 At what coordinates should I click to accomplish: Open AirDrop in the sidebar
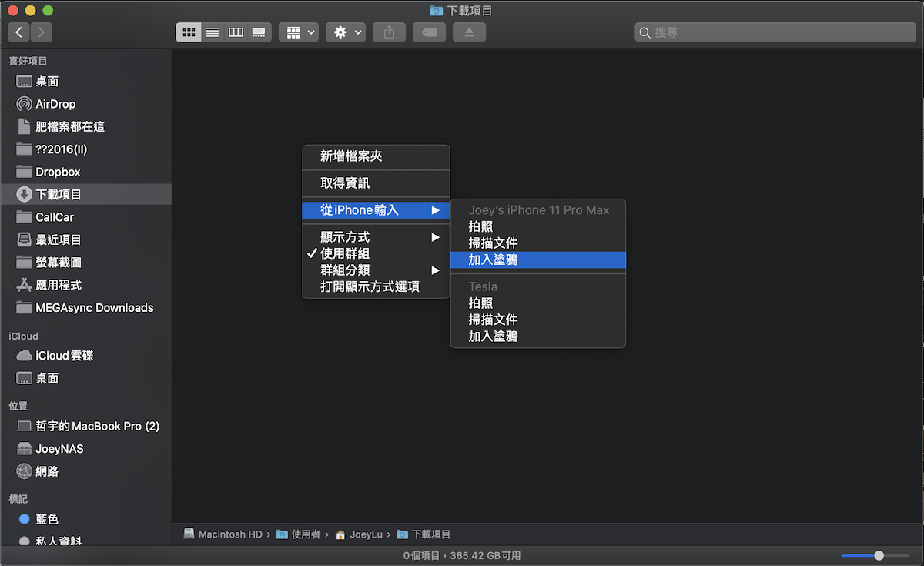pos(85,104)
